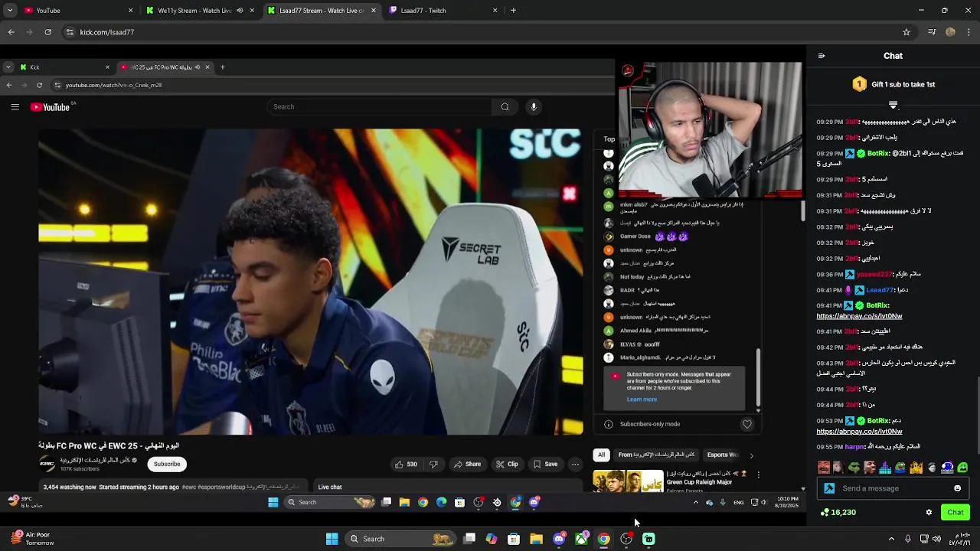The image size is (980, 551).
Task: View site information for kick.com
Action: [70, 32]
